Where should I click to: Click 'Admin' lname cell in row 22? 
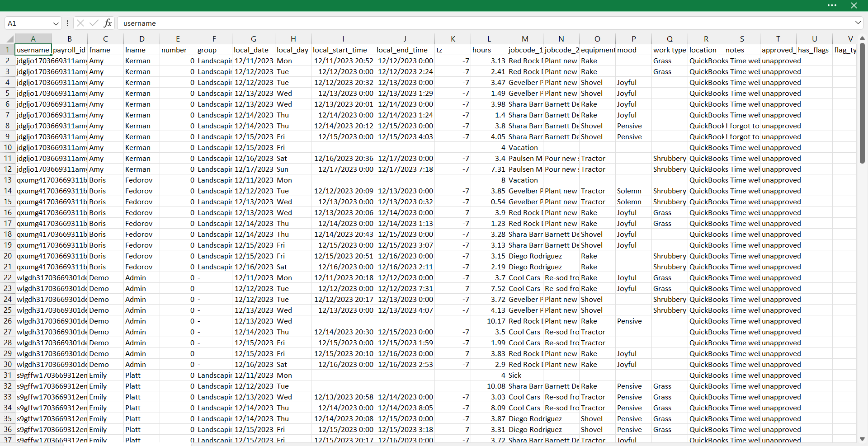tap(142, 277)
